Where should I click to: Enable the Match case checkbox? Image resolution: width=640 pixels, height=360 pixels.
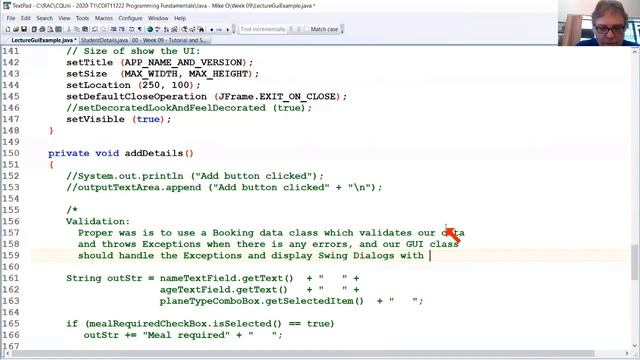307,29
